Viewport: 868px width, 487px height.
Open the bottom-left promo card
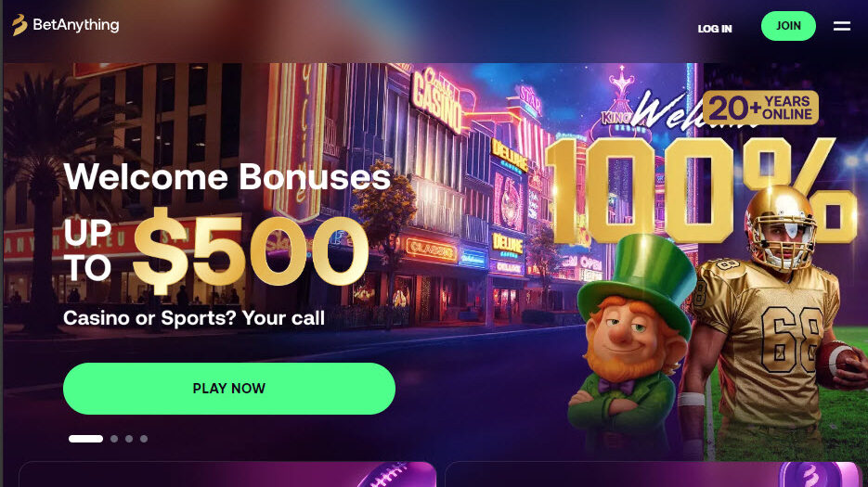click(x=227, y=475)
